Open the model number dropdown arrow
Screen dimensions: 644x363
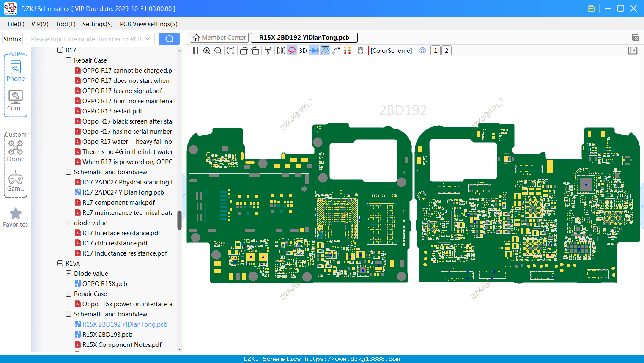point(148,39)
